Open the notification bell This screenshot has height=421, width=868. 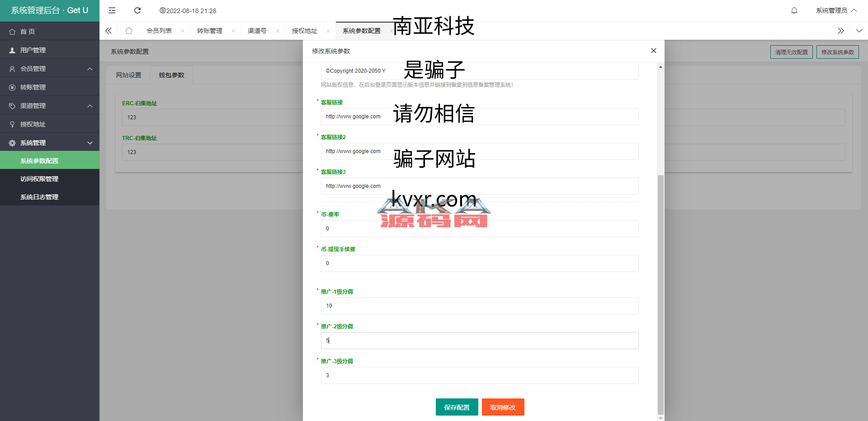794,10
